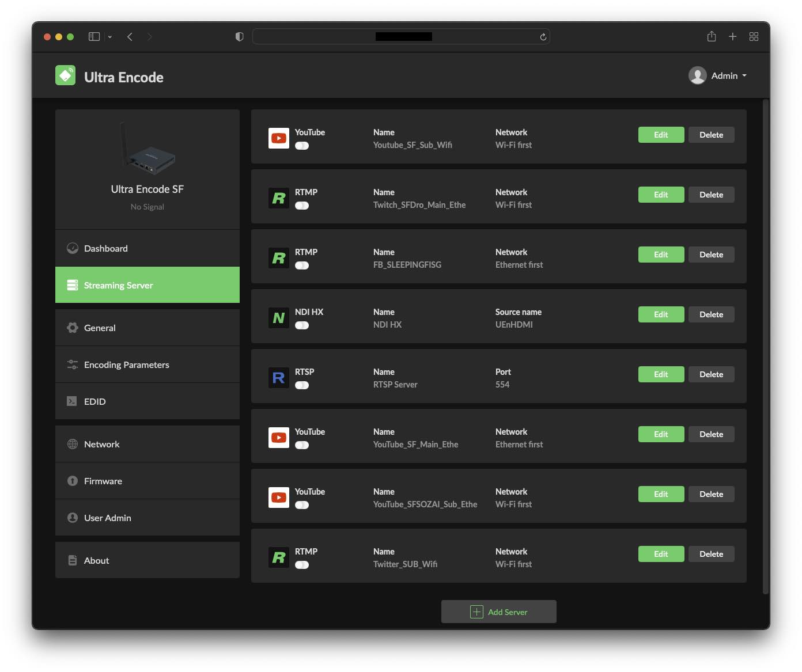
Task: Delete the YouTube_SF_Main_Ethe server
Action: coord(711,434)
